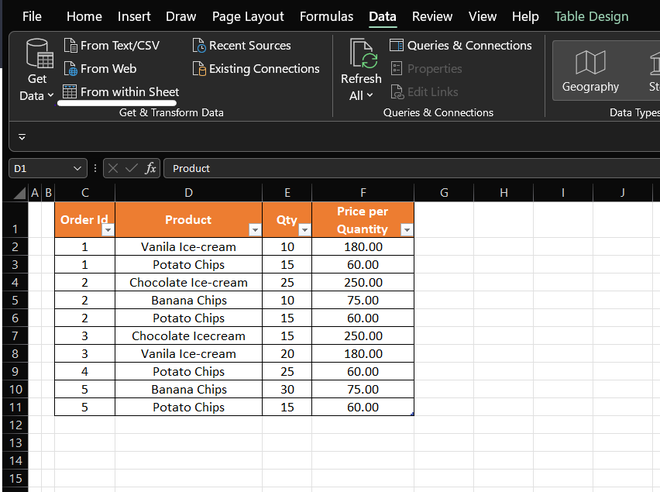This screenshot has height=492, width=660.
Task: Click the Edit Links command
Action: pyautogui.click(x=424, y=92)
